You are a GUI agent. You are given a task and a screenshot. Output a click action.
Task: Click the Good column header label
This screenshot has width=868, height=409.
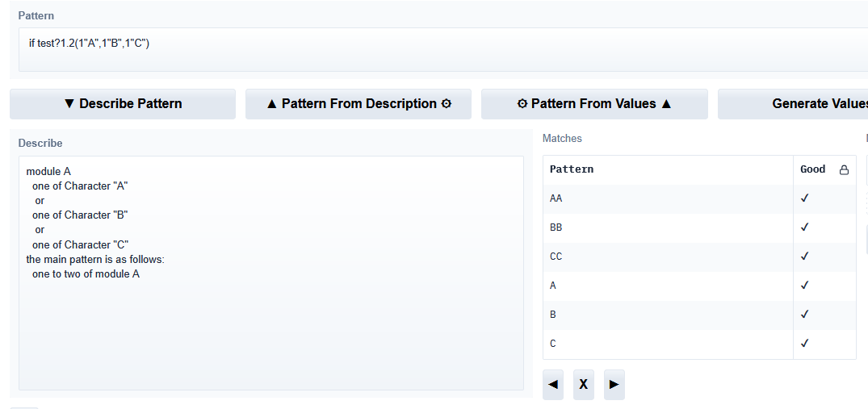(812, 169)
